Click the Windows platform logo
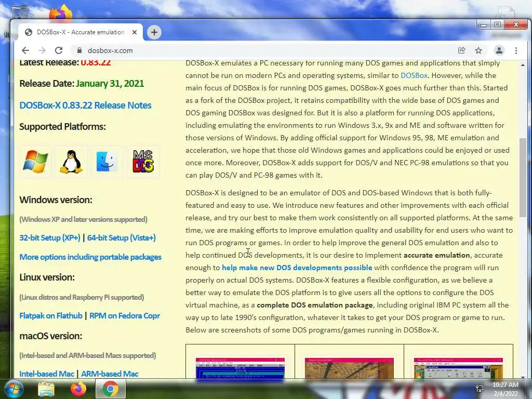Viewport: 532px width, 399px height. (35, 162)
